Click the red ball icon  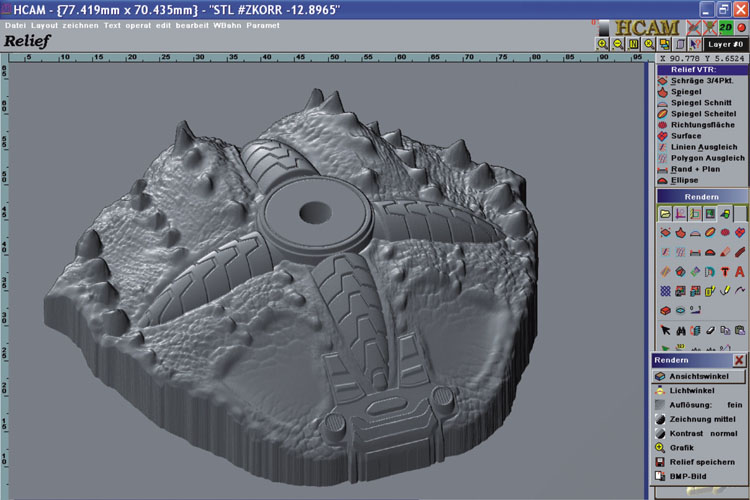tap(741, 27)
